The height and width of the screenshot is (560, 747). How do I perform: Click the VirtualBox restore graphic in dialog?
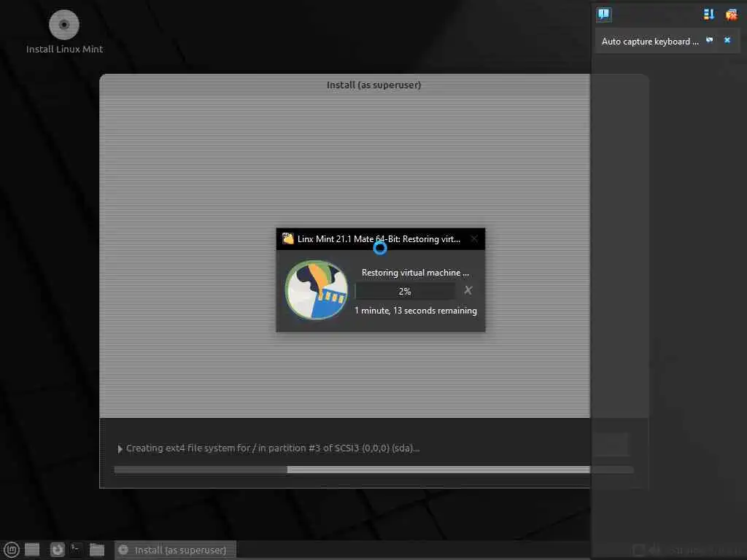317,290
